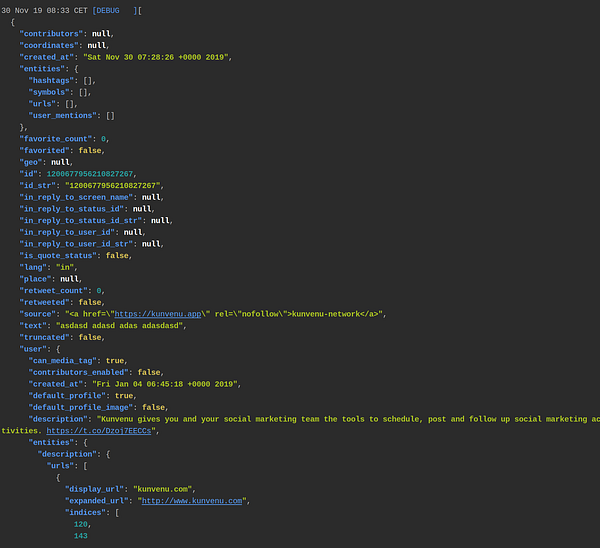
Task: Click the "in_reply_to_screen_name" key
Action: 76,197
